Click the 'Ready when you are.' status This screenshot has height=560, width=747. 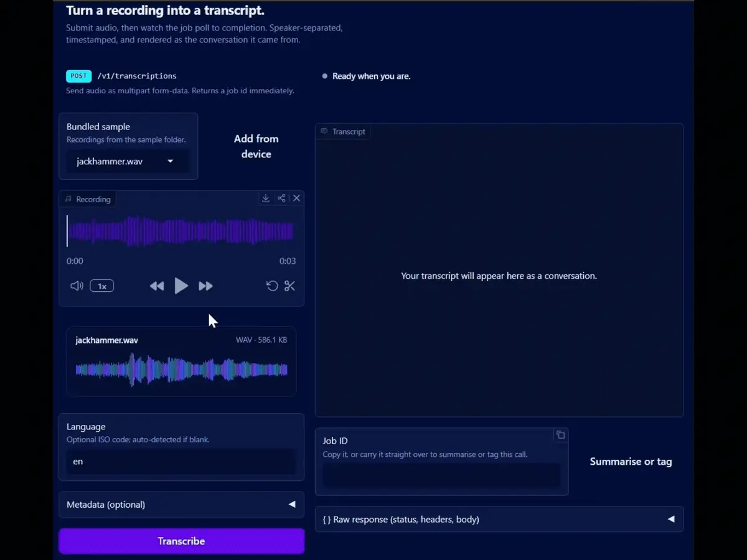click(371, 76)
